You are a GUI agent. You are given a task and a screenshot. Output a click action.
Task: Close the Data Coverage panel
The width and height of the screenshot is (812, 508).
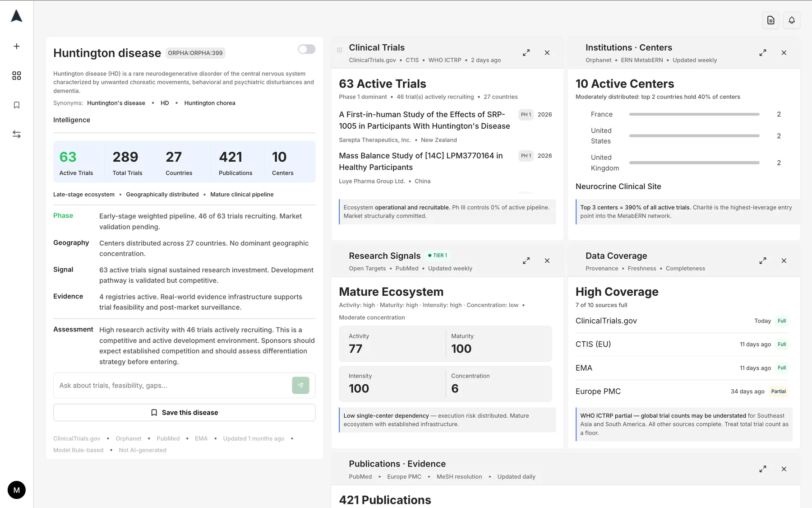tap(784, 261)
